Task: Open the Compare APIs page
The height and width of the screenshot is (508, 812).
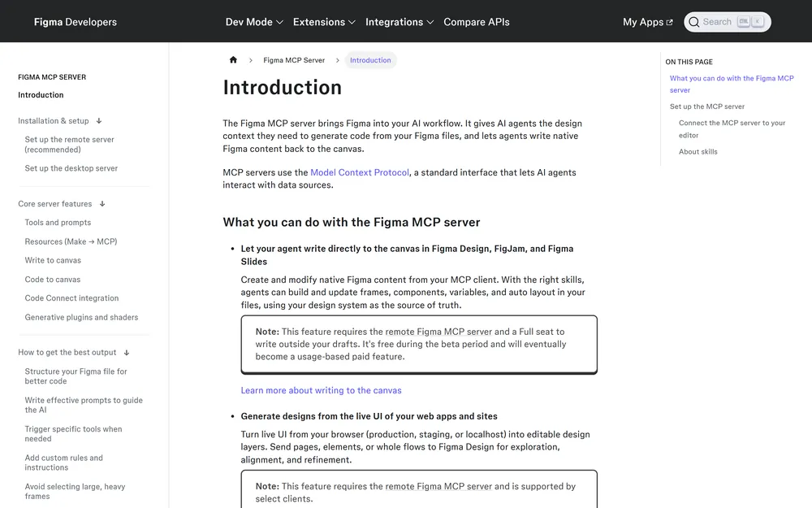Action: [x=477, y=22]
